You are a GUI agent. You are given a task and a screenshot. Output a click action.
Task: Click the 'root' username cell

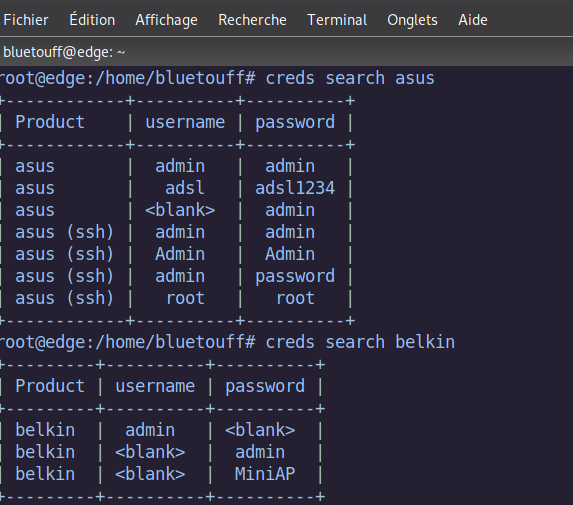(185, 298)
